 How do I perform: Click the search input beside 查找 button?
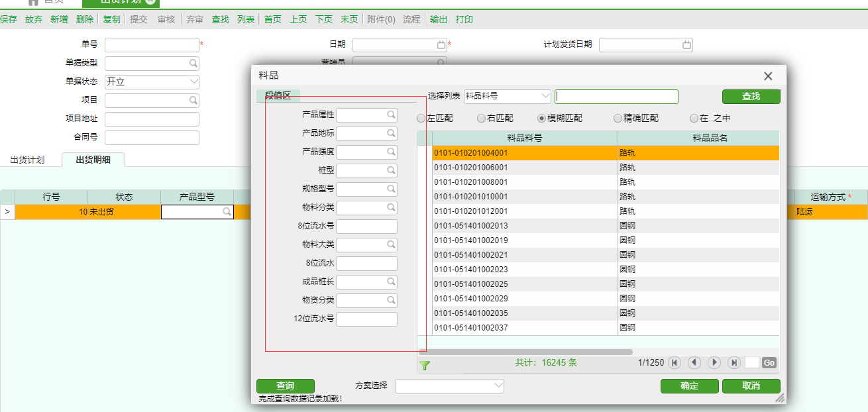(616, 96)
